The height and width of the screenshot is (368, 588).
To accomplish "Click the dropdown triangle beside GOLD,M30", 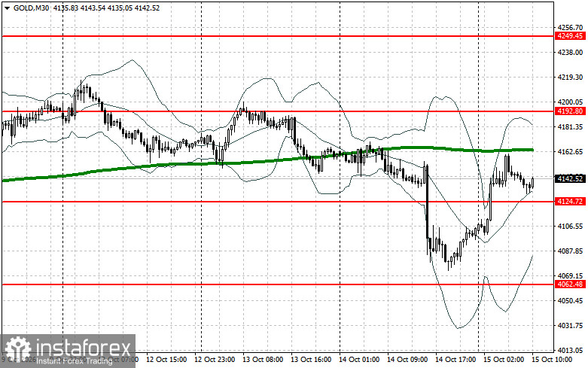I will pos(7,8).
